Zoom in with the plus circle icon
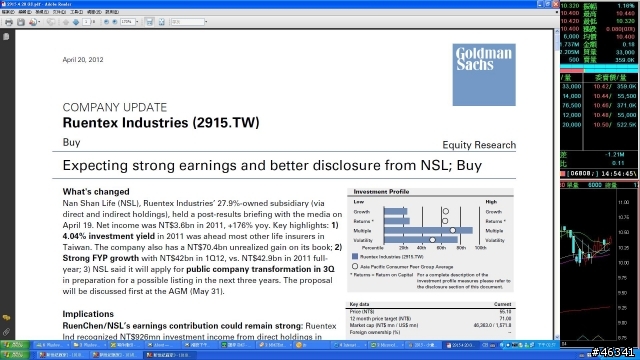The width and height of the screenshot is (640, 360). [x=115, y=22]
